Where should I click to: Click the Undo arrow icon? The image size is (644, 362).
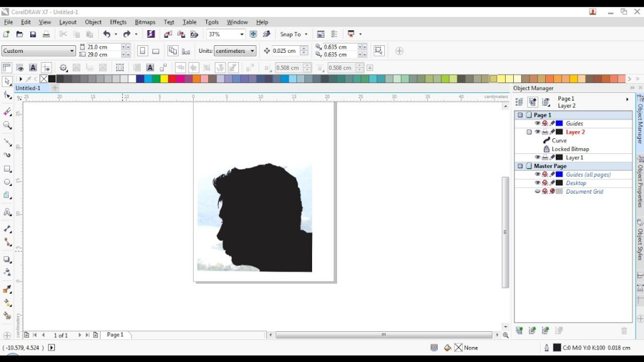point(107,34)
